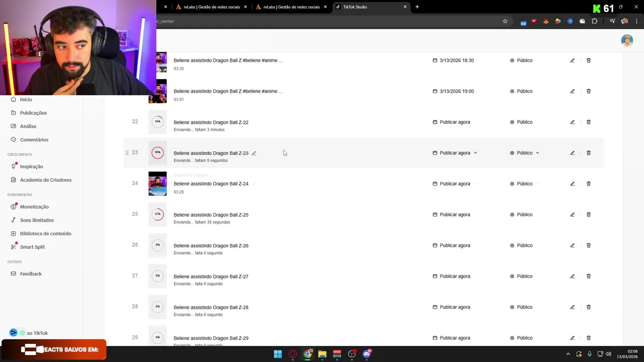Click the 99% upload progress circle for Z-23
644x362 pixels.
click(157, 152)
